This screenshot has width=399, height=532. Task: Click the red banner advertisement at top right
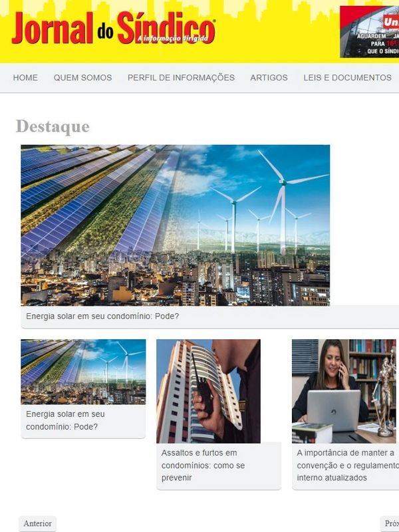[370, 31]
